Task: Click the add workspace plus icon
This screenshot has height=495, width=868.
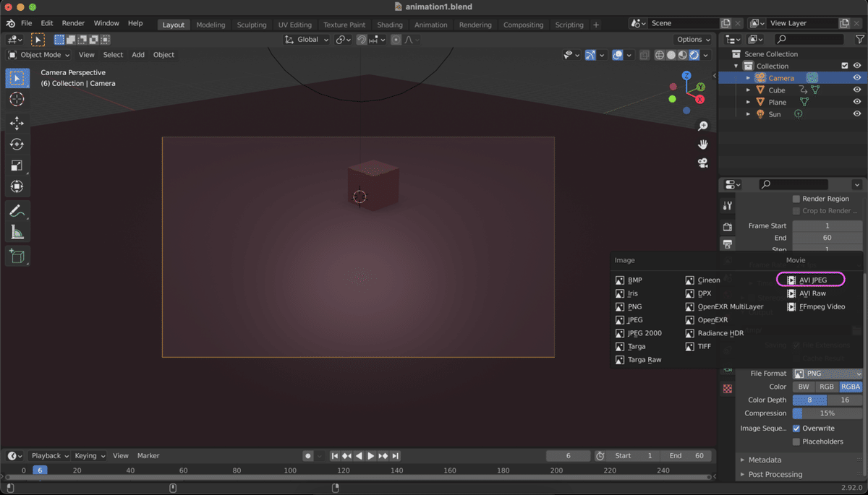Action: click(596, 25)
